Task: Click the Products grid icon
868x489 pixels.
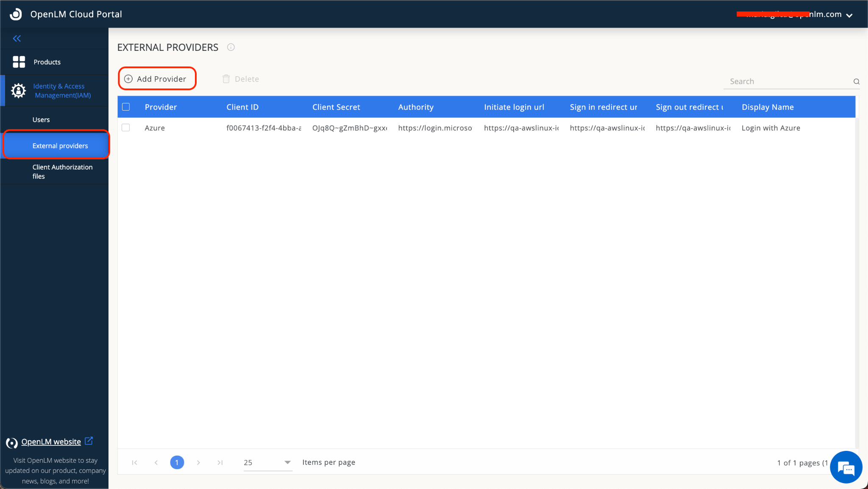Action: (x=19, y=62)
